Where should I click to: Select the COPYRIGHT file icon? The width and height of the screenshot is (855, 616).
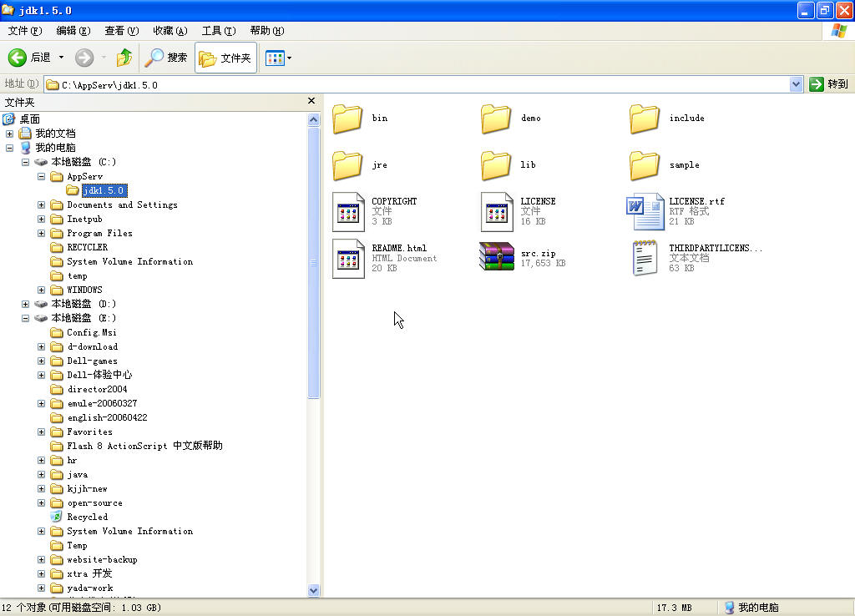coord(348,212)
